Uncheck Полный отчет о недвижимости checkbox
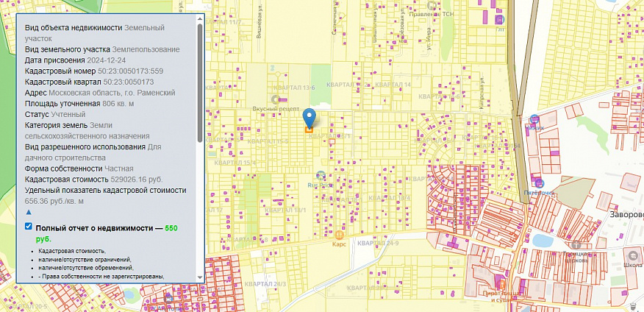The image size is (644, 312). 28,226
